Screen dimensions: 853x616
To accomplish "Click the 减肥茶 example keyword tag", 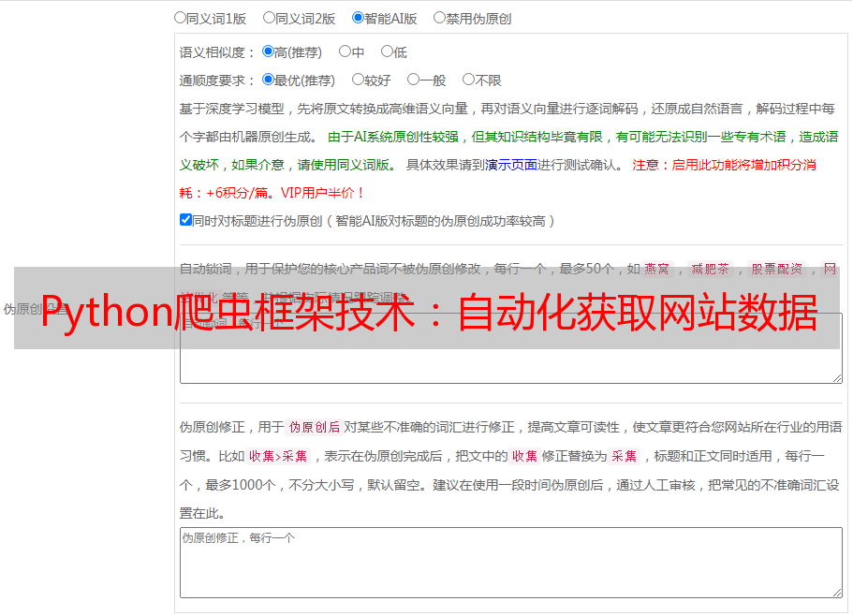I will pyautogui.click(x=710, y=269).
